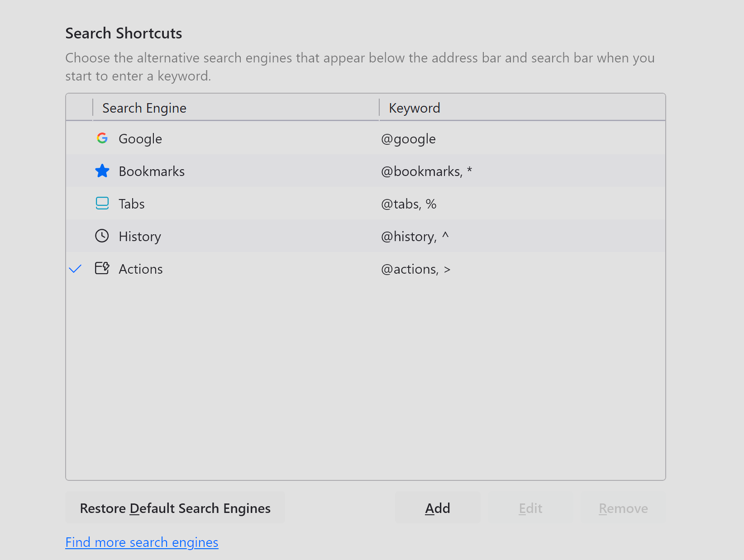Click the blue Bookmarks star icon

[102, 171]
